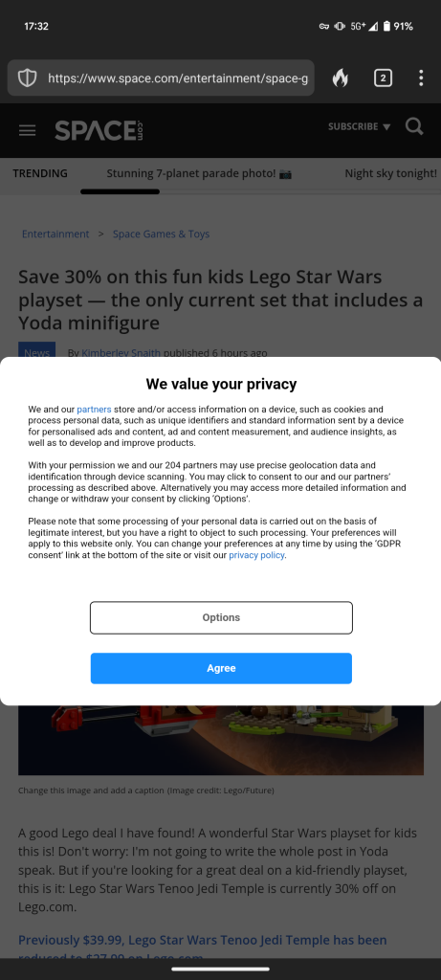Open the privacy policy link
The width and height of the screenshot is (441, 980).
[x=256, y=555]
